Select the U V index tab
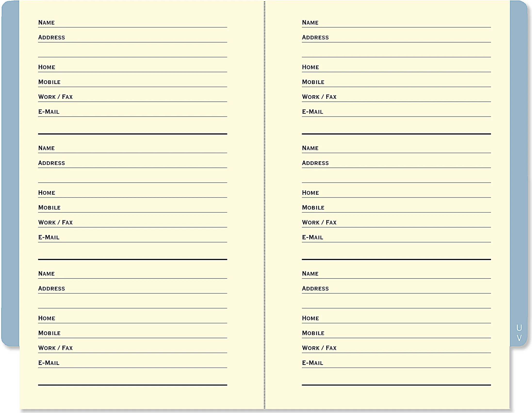Viewport: 532px width, 413px height. click(519, 333)
